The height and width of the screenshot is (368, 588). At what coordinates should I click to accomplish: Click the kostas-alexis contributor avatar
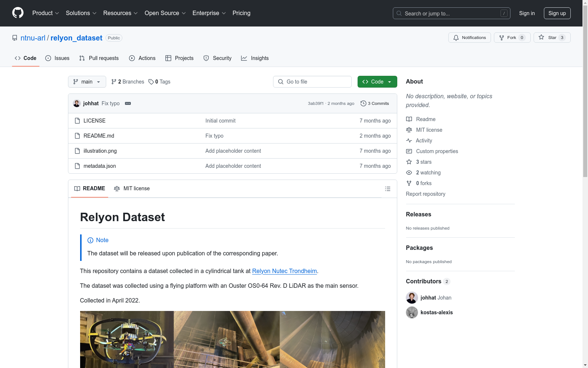point(412,312)
